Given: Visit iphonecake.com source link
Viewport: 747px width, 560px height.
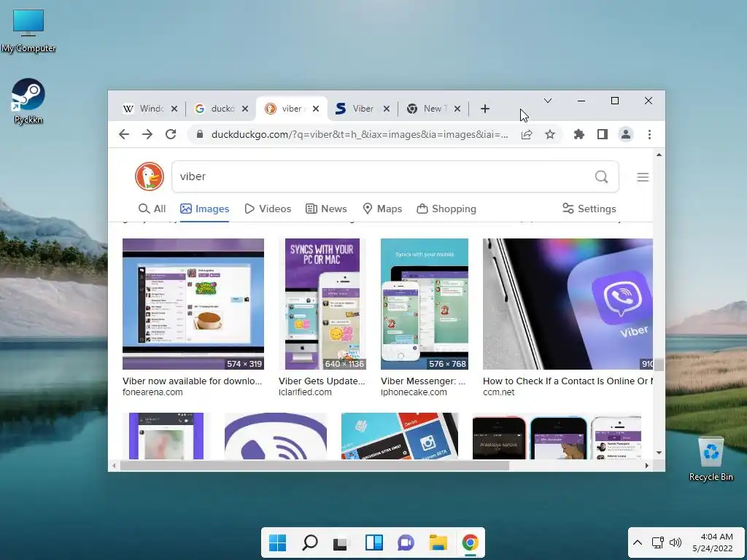Looking at the screenshot, I should click(x=414, y=392).
